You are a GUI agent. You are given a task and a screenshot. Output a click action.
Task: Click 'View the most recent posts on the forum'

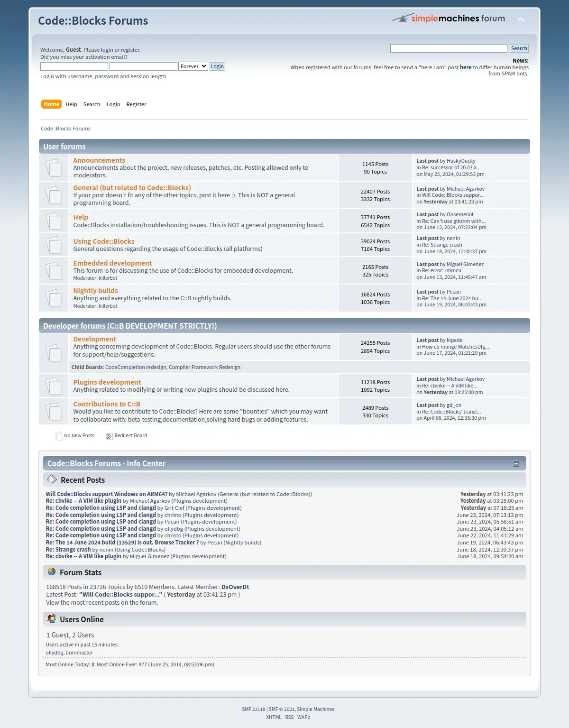[x=102, y=603]
